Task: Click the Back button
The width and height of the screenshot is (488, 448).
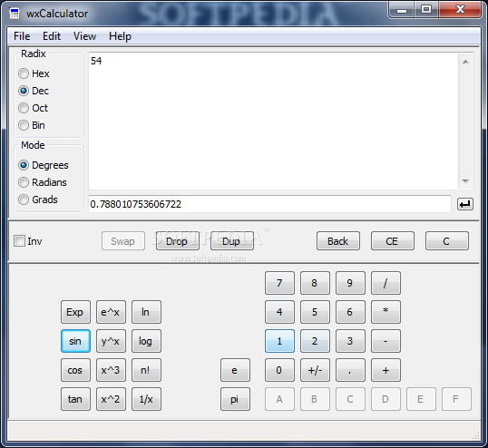Action: tap(338, 241)
